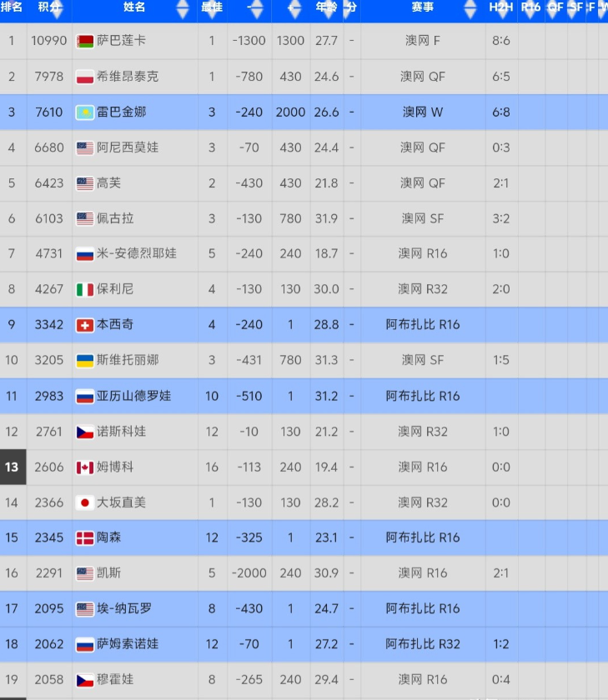Click the US flag beside 埃-纳瓦罗
This screenshot has height=700, width=608.
coord(85,609)
